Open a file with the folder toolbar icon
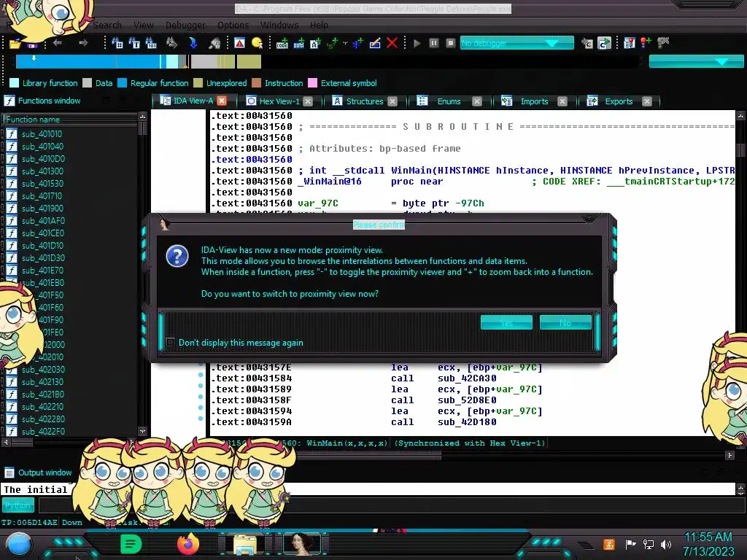The width and height of the screenshot is (747, 560). pos(15,44)
